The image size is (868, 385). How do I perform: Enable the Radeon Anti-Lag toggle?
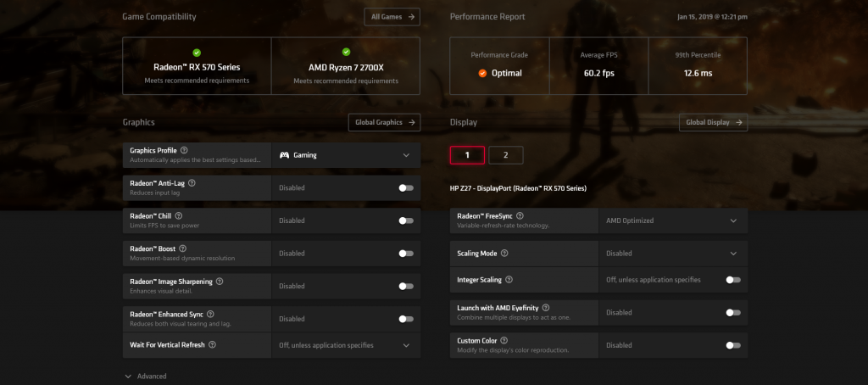tap(406, 187)
